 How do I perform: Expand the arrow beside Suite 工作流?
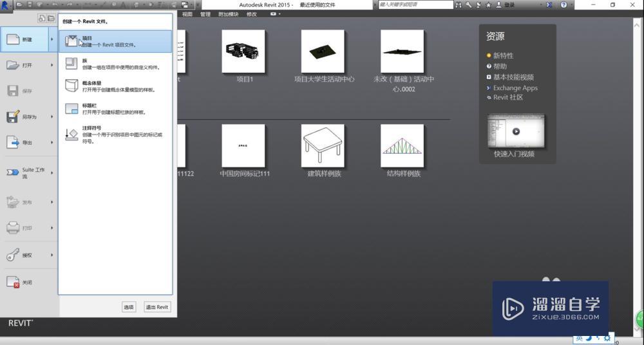52,173
